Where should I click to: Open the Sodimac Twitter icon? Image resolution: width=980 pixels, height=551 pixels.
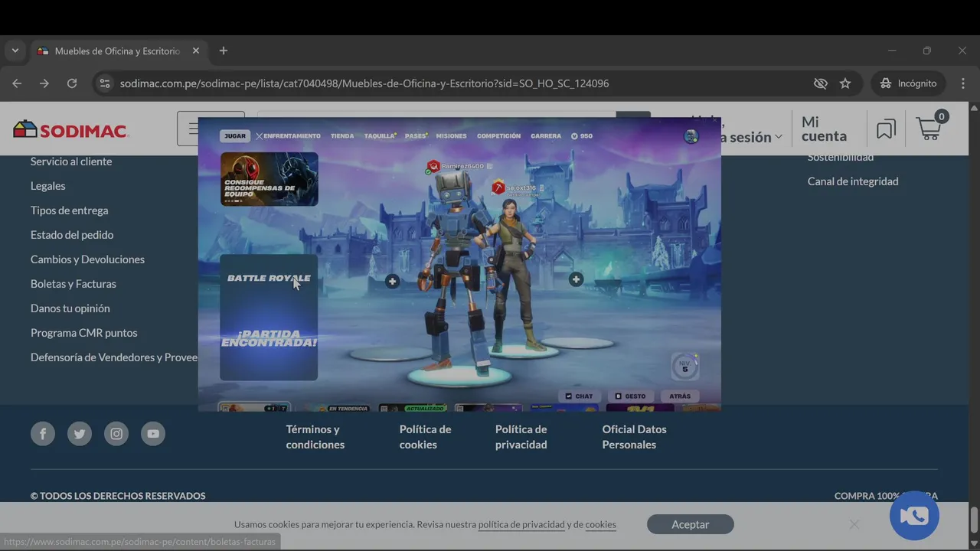coord(80,434)
